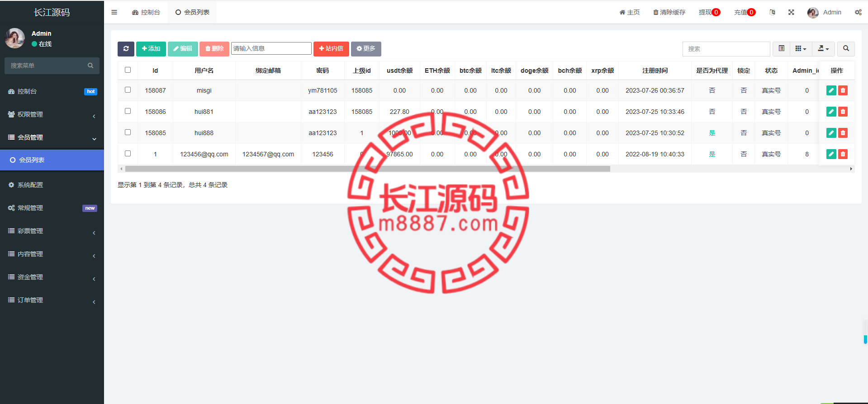868x404 pixels.
Task: Expand the 订单管理 sidebar menu
Action: (x=52, y=300)
